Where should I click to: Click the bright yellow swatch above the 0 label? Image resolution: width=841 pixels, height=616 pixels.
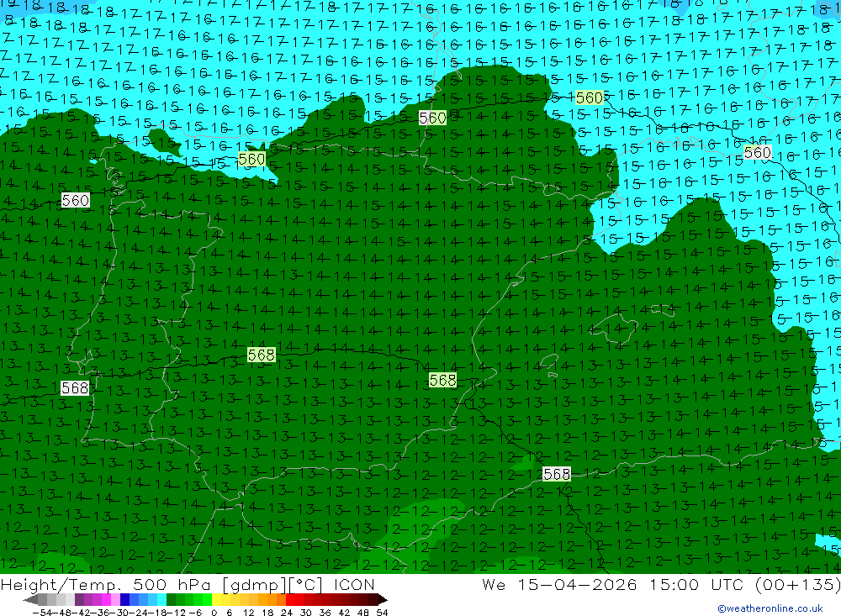(x=217, y=600)
